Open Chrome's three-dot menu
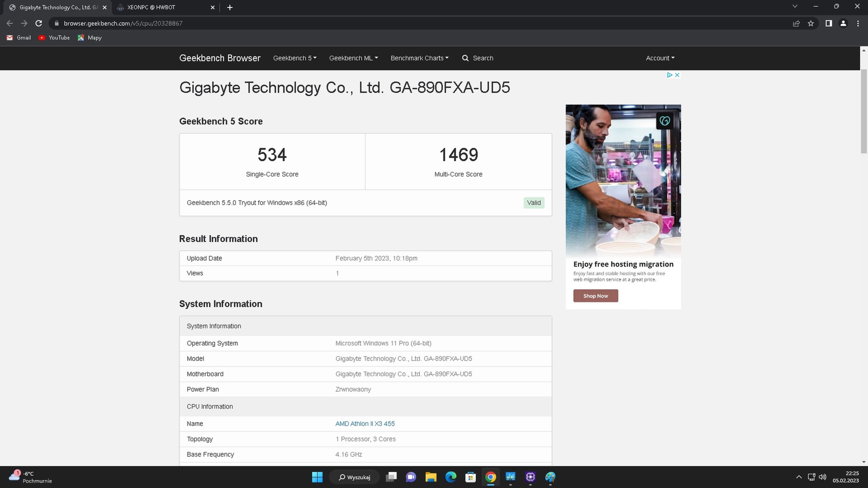868x488 pixels. point(858,23)
